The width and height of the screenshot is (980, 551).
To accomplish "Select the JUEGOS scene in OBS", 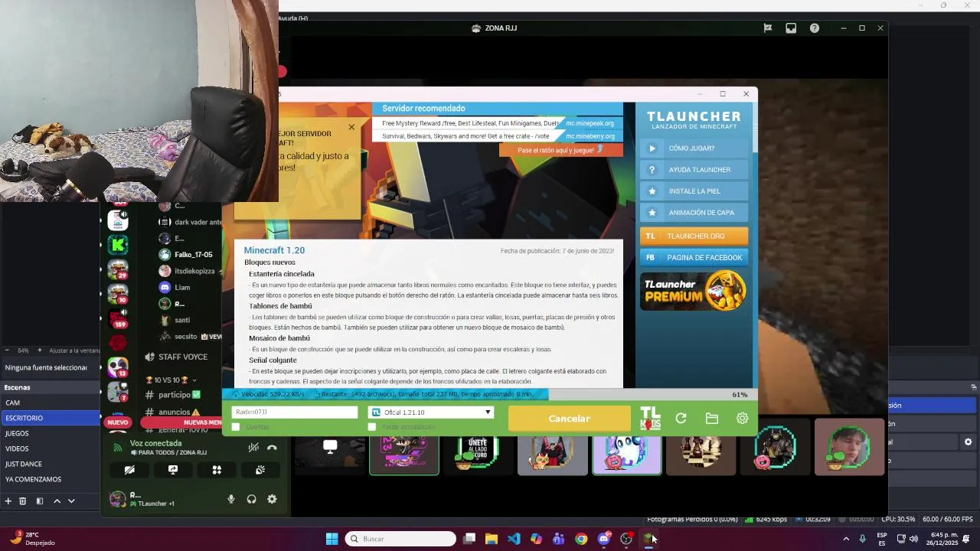I will pos(50,433).
